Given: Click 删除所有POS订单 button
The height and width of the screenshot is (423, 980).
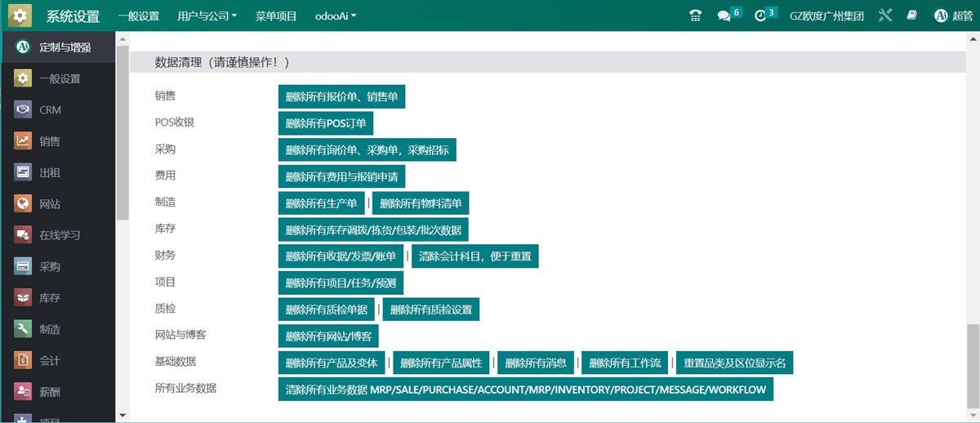Looking at the screenshot, I should [326, 123].
